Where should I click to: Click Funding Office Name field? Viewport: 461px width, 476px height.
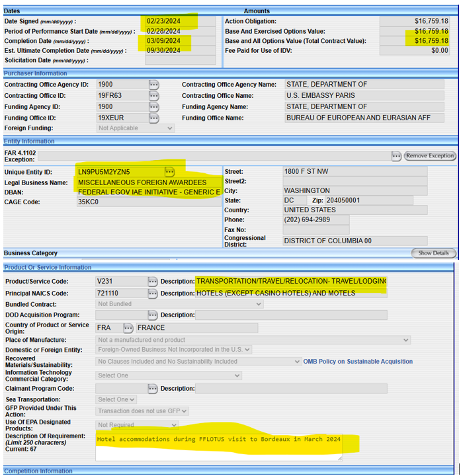tap(364, 118)
